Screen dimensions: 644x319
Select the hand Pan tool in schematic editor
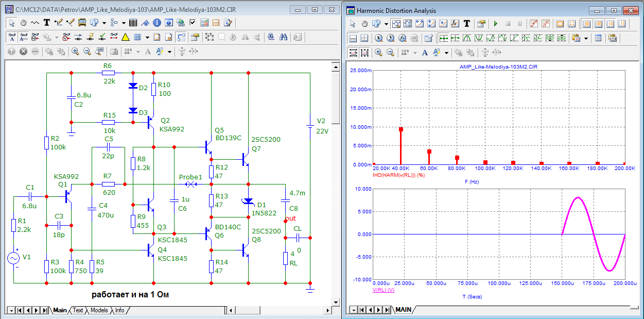(x=24, y=23)
